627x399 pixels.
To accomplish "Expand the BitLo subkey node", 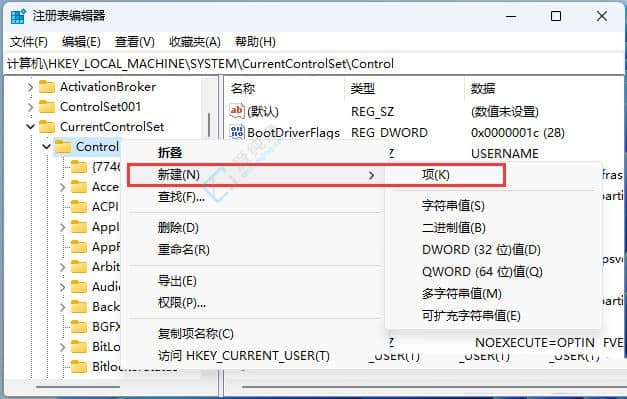I will [x=62, y=347].
